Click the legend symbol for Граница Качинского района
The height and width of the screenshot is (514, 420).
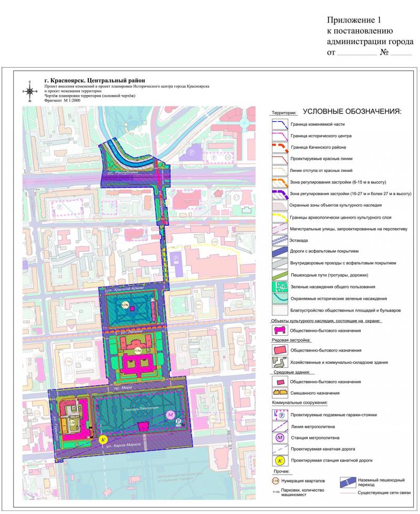(280, 147)
